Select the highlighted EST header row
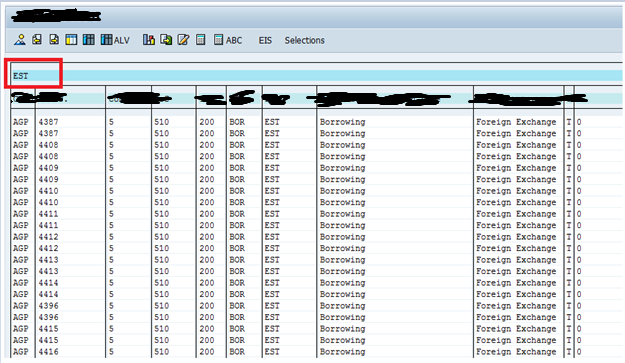 (x=317, y=76)
